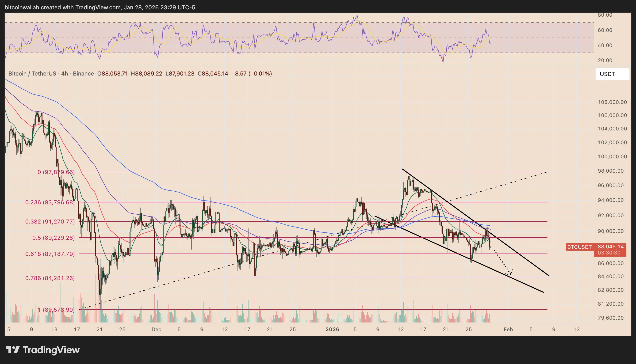Click the 80.00 RSI scale label
This screenshot has width=636, height=364.
[605, 15]
